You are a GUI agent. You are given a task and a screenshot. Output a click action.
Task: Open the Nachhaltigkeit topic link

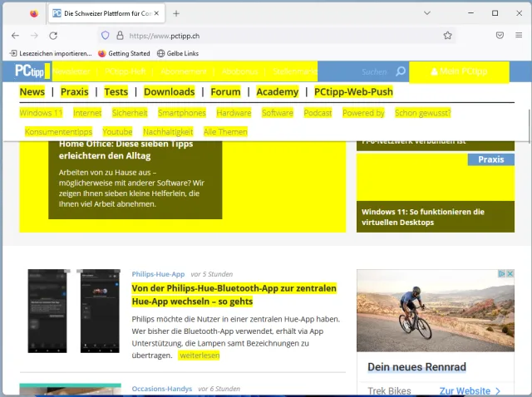click(167, 132)
